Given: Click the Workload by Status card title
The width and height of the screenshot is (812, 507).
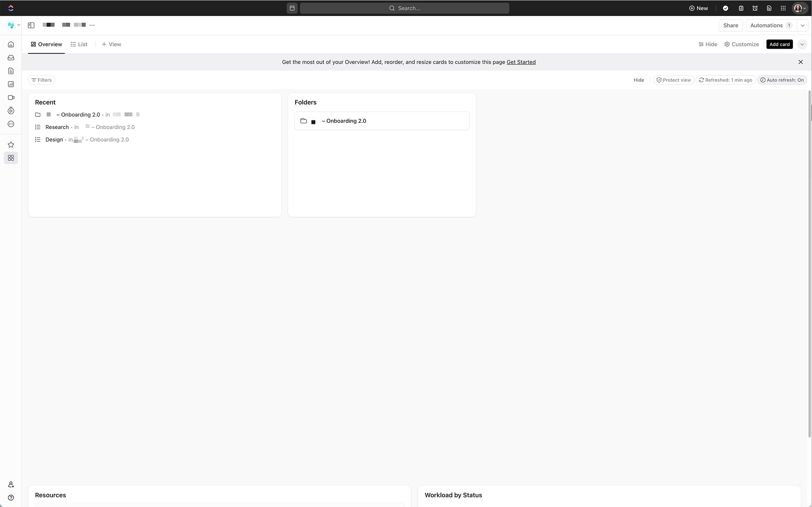Looking at the screenshot, I should (x=453, y=495).
